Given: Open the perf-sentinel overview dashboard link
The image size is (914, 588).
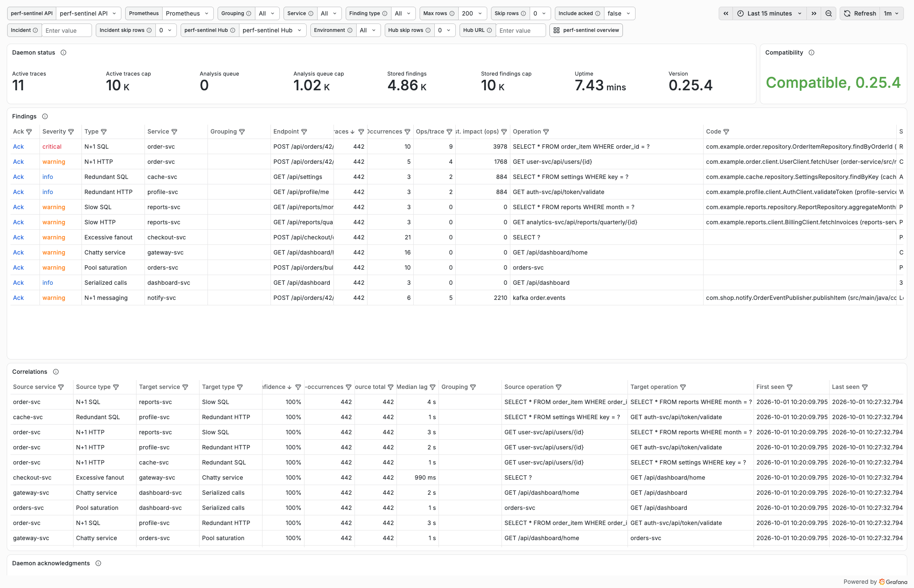Looking at the screenshot, I should (x=586, y=30).
